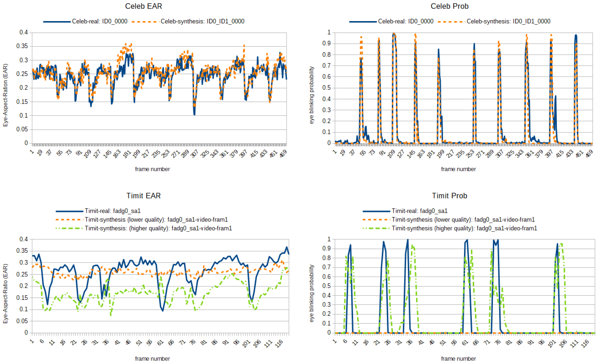Click Eye-Aspect-Ratio (EAR) axis label in Timit EAR
Viewport: 599px width, 364px height.
[5, 293]
